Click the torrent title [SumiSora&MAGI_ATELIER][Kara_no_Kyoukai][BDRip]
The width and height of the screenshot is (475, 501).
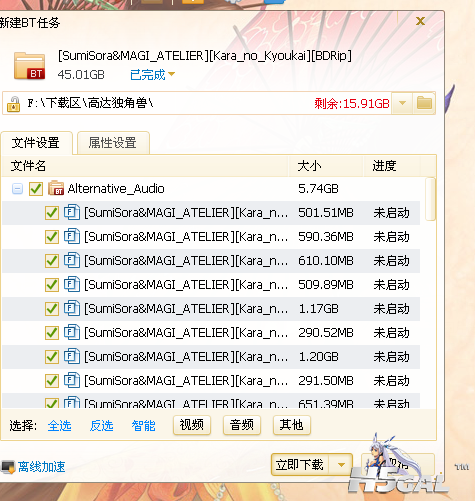tap(205, 56)
